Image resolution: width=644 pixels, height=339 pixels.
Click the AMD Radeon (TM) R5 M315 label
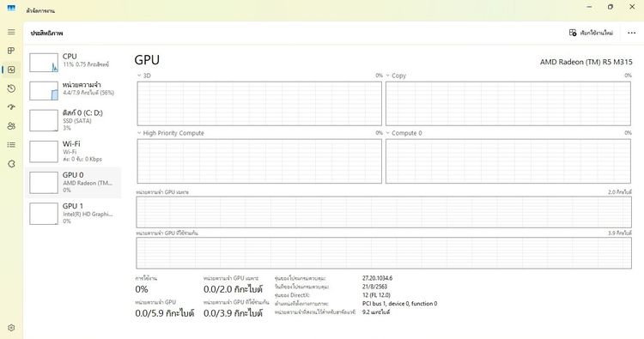pos(586,62)
